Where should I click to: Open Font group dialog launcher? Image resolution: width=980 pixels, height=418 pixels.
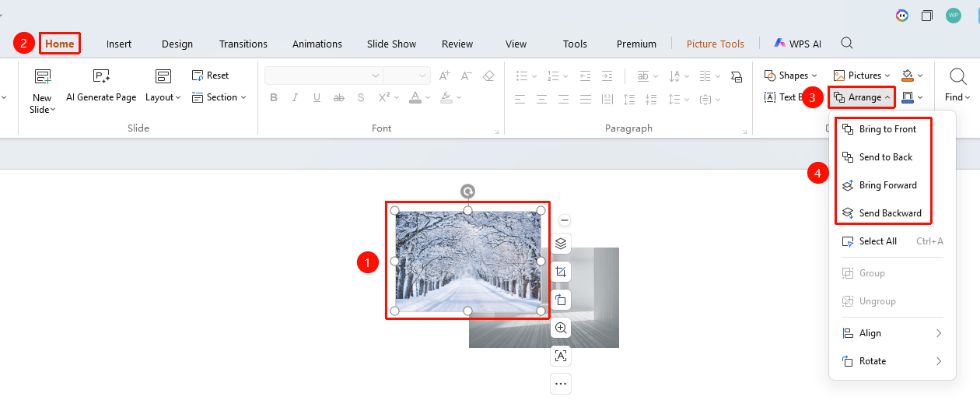click(496, 132)
